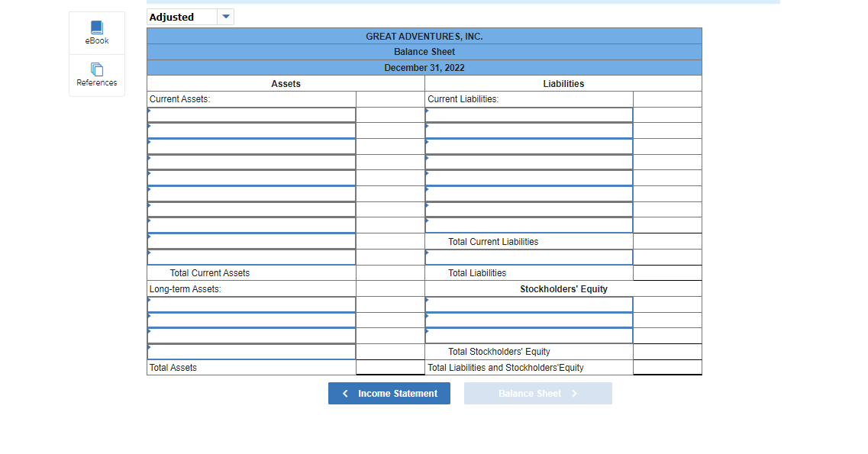Select account field just above Total Current Assets
The width and height of the screenshot is (868, 454).
pos(251,257)
